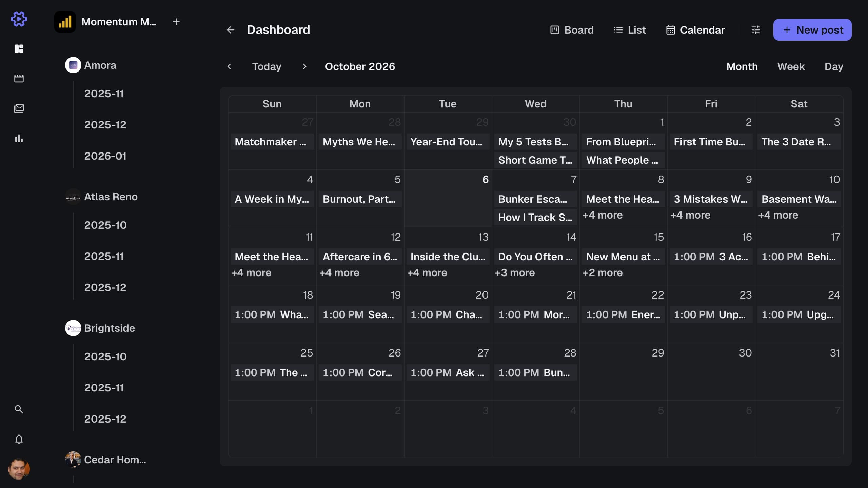This screenshot has height=488, width=868.
Task: Switch calendar to Day view
Action: pyautogui.click(x=834, y=66)
